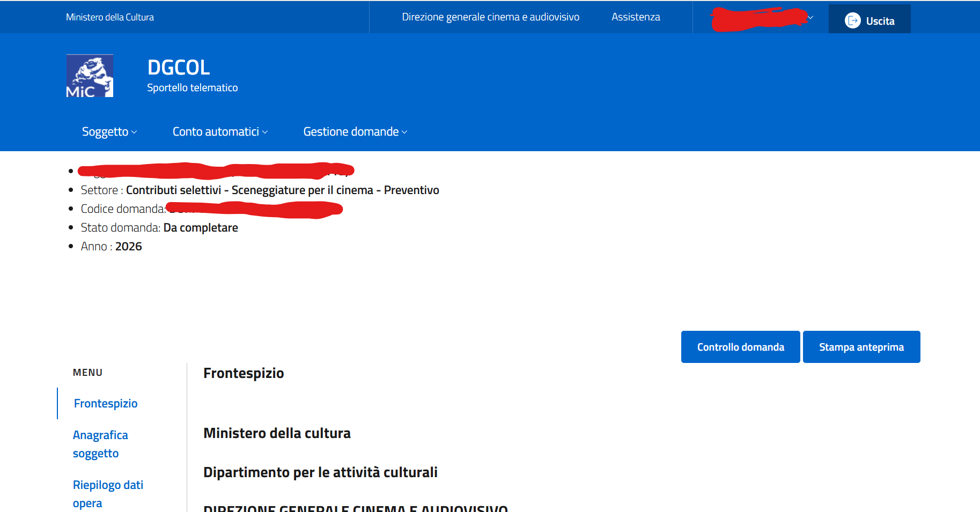
Task: Click the Uscita logout arrow icon
Action: coord(852,21)
